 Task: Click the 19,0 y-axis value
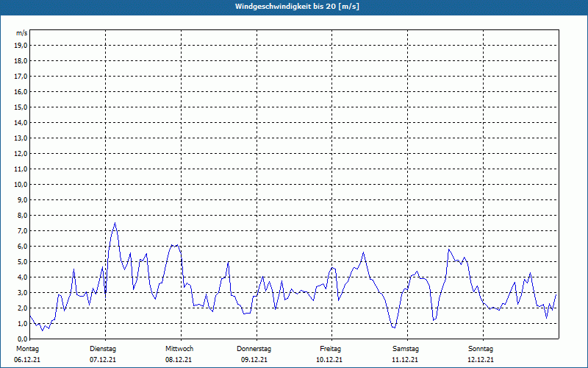click(21, 46)
